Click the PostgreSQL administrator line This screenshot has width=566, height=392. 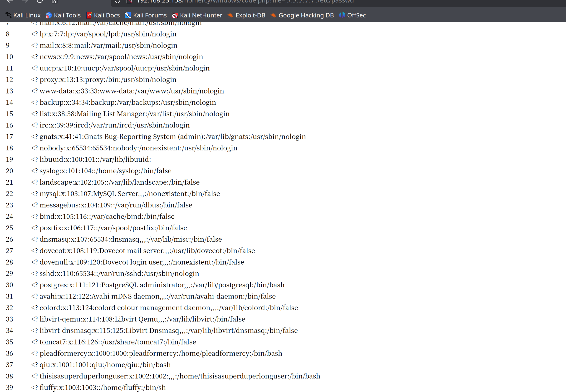pos(158,285)
